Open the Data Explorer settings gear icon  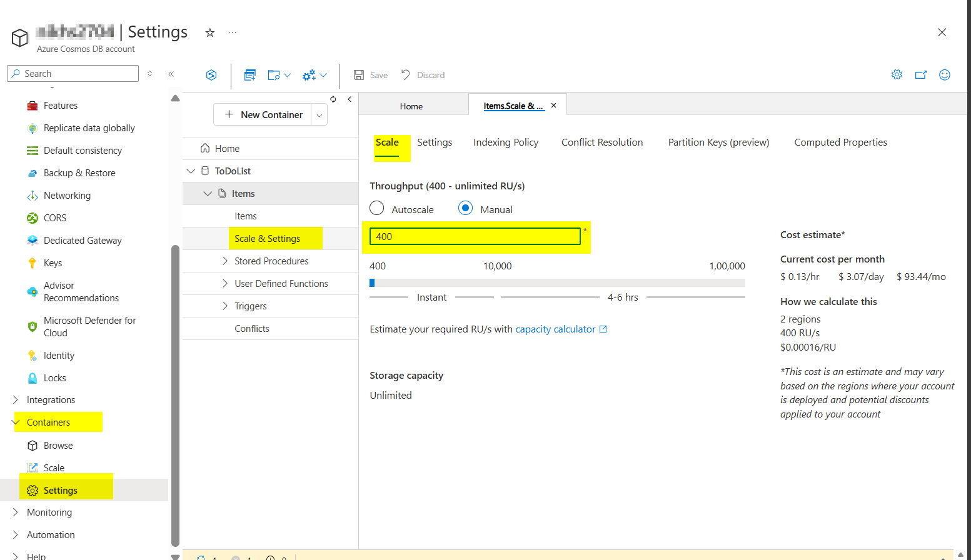897,74
